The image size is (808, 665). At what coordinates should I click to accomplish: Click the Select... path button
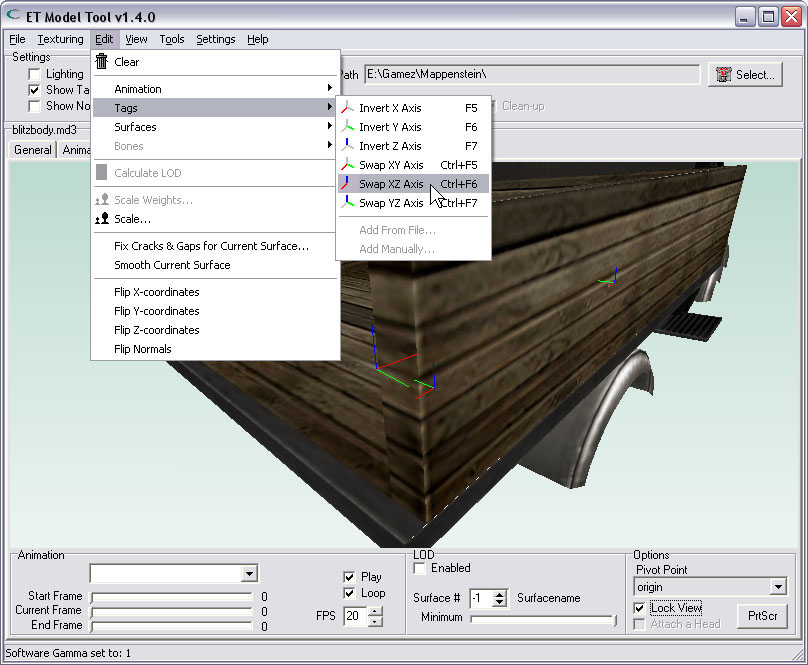click(x=745, y=75)
